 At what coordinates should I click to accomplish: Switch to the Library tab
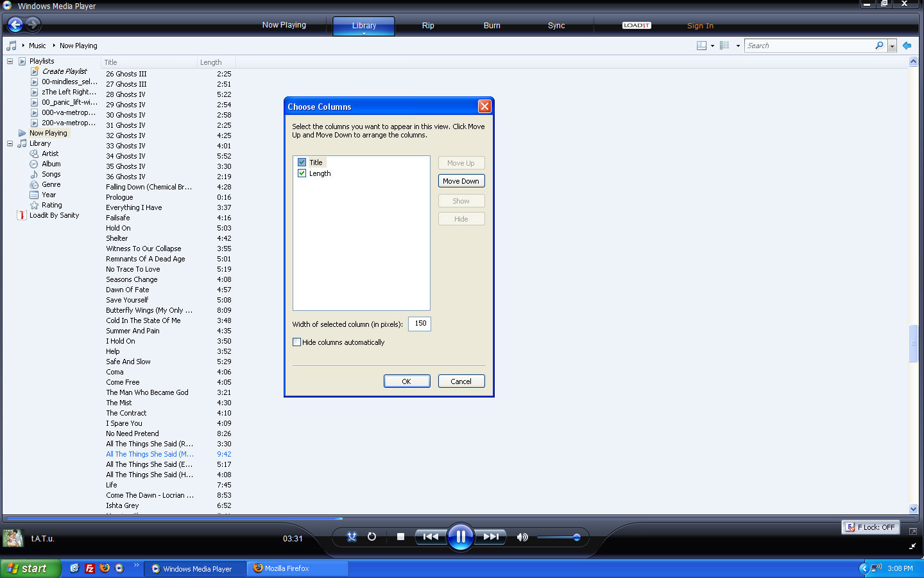pyautogui.click(x=364, y=26)
